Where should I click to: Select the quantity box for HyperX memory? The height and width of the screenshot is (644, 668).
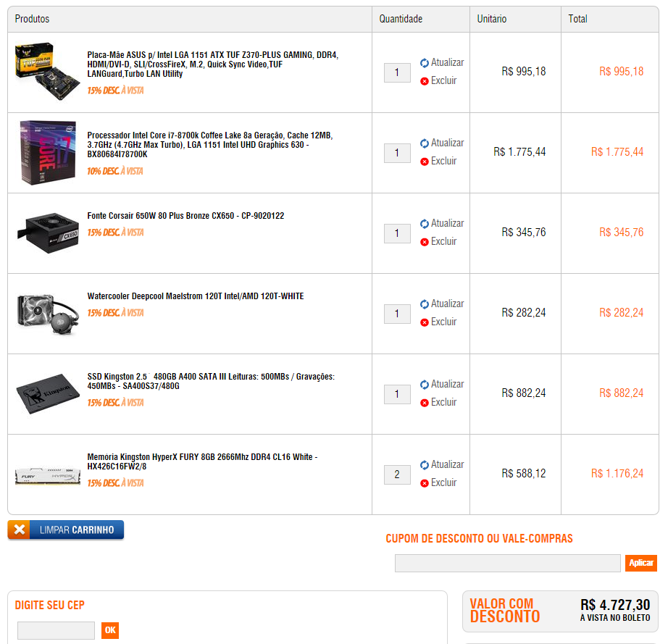coord(397,474)
